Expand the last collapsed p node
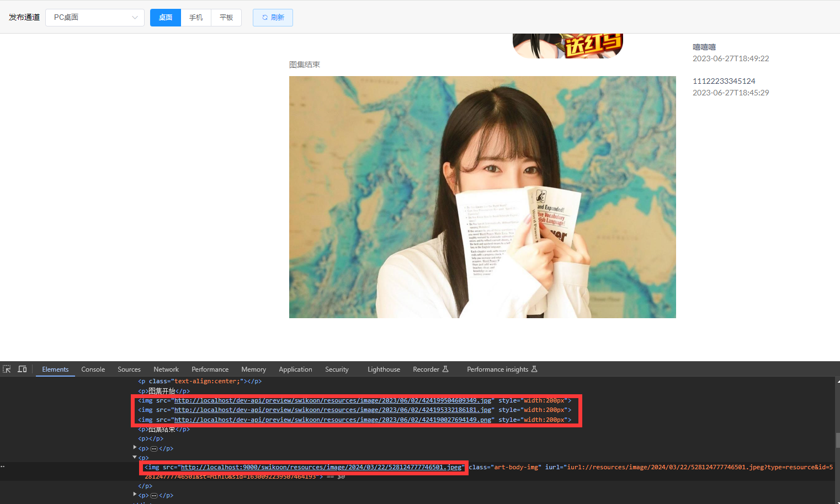The width and height of the screenshot is (840, 504). 135,495
